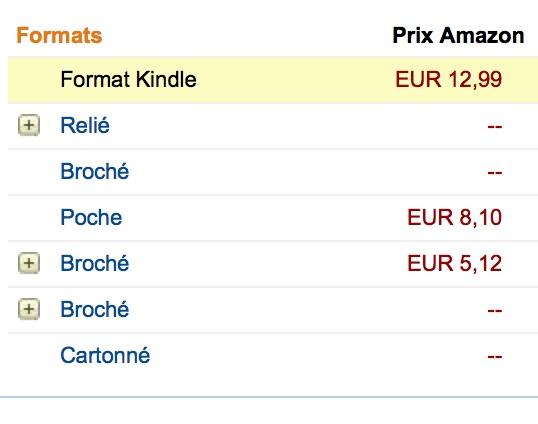The height and width of the screenshot is (424, 538).
Task: Expand the Broché row just above Cartonné
Action: point(29,309)
